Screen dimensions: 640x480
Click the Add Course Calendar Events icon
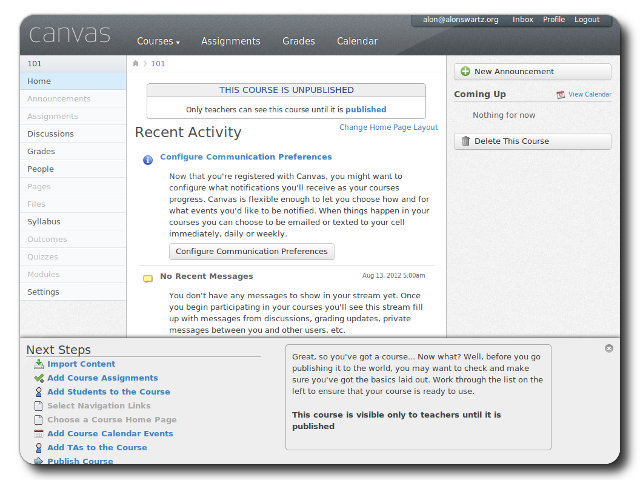(38, 434)
